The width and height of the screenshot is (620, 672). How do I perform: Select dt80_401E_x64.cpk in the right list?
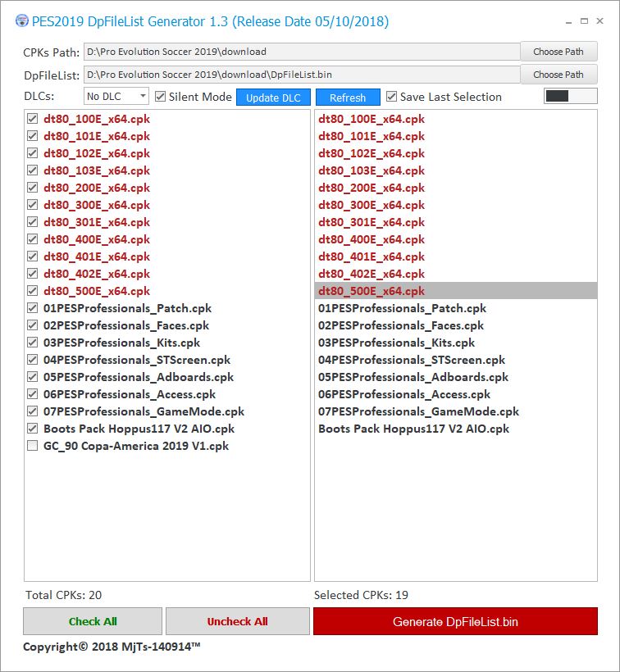click(x=456, y=257)
